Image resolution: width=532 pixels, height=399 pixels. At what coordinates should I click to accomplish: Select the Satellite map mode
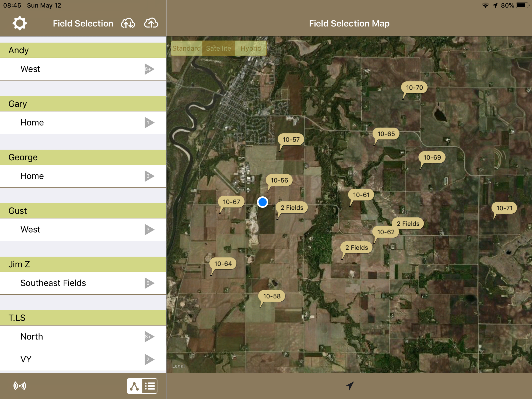tap(218, 48)
